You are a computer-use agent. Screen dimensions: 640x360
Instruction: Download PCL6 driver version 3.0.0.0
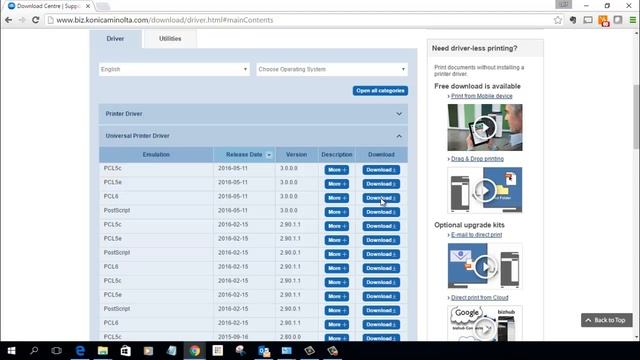[381, 198]
